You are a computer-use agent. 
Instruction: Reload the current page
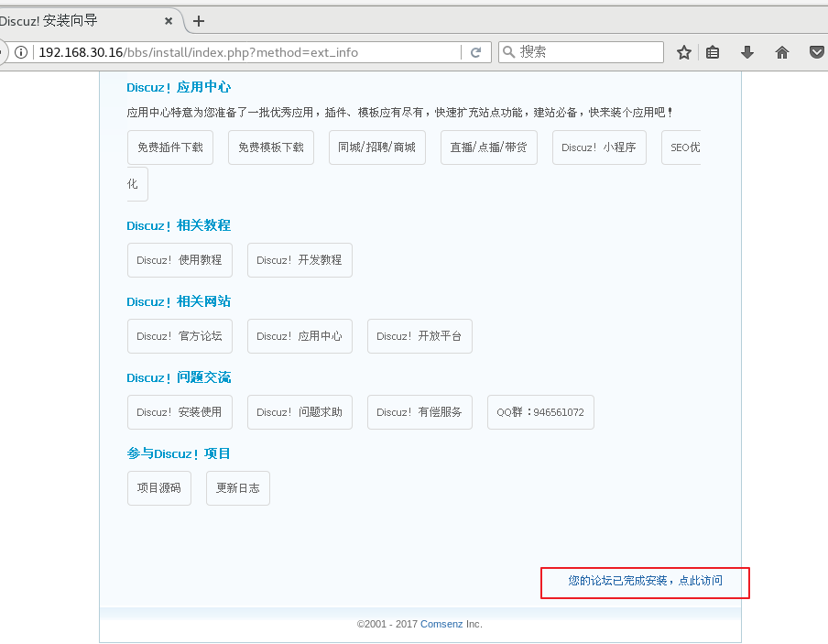click(x=475, y=52)
